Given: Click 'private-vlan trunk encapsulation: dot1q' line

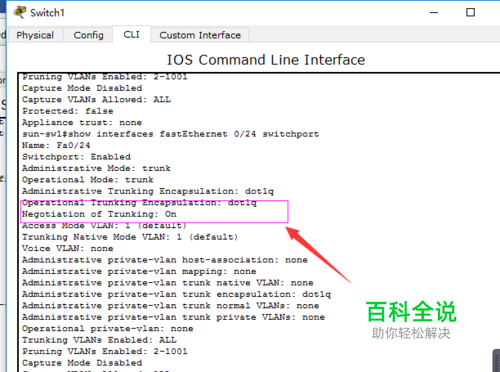Looking at the screenshot, I should 176,294.
